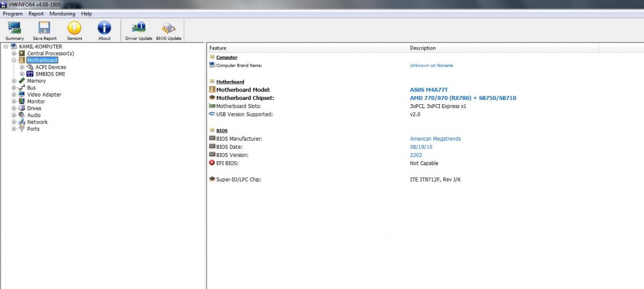Collapse the Motherboard tree node

pyautogui.click(x=14, y=61)
